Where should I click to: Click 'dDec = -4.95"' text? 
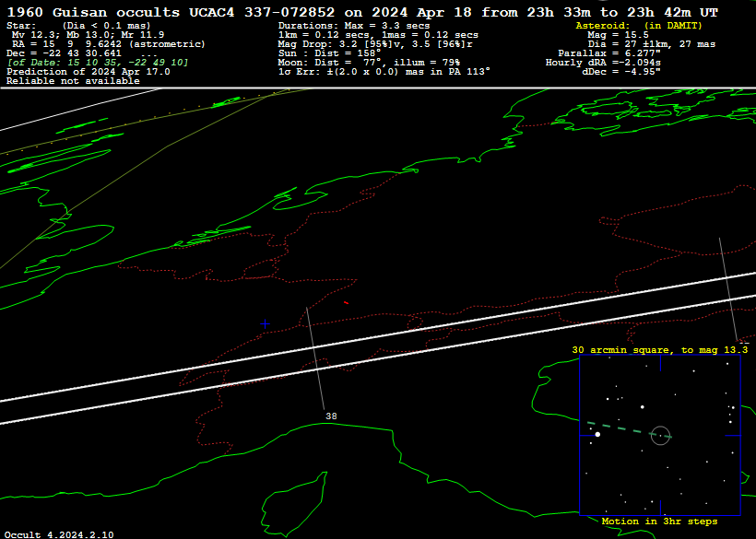pyautogui.click(x=621, y=72)
